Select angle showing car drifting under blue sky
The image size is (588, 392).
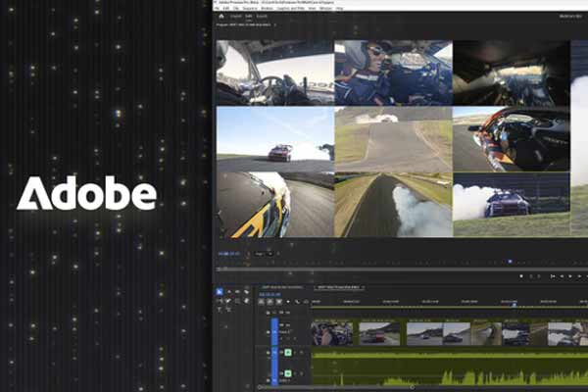coord(274,139)
